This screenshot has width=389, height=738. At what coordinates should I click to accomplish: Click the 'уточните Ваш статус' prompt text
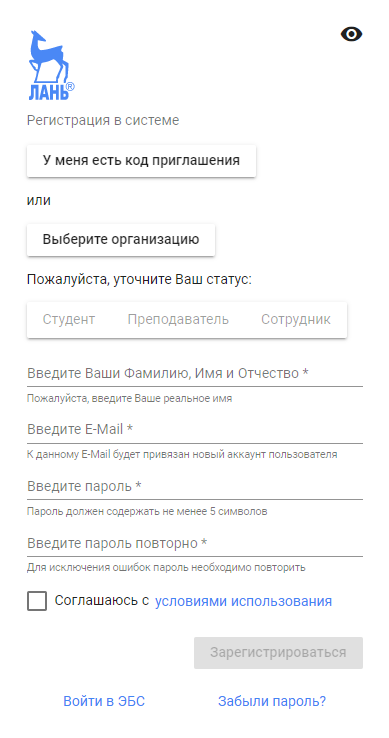[x=182, y=281]
